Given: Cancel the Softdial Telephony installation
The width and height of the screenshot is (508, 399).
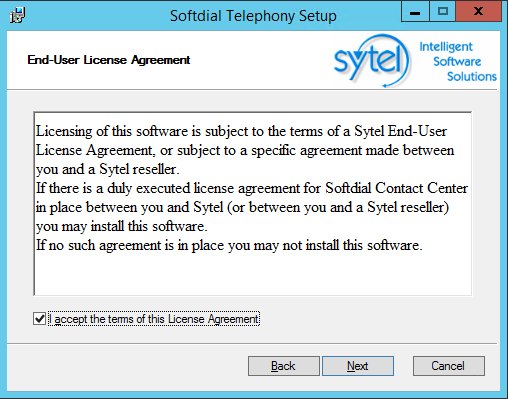Looking at the screenshot, I should pyautogui.click(x=449, y=366).
